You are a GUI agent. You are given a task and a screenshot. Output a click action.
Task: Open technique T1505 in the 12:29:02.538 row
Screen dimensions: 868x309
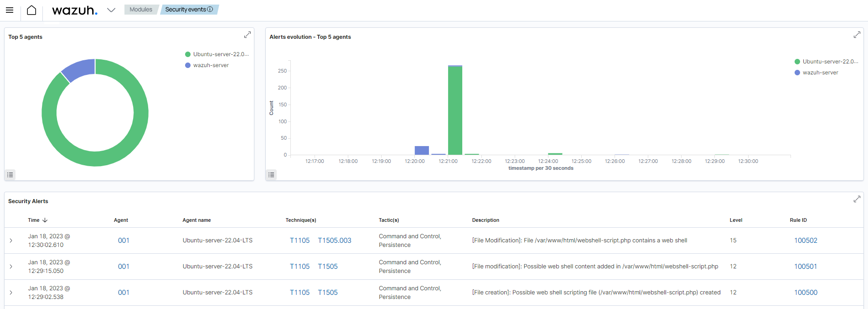point(328,293)
